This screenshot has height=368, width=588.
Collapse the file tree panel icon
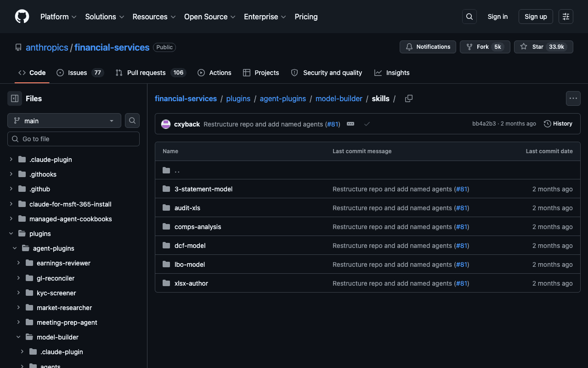(15, 98)
